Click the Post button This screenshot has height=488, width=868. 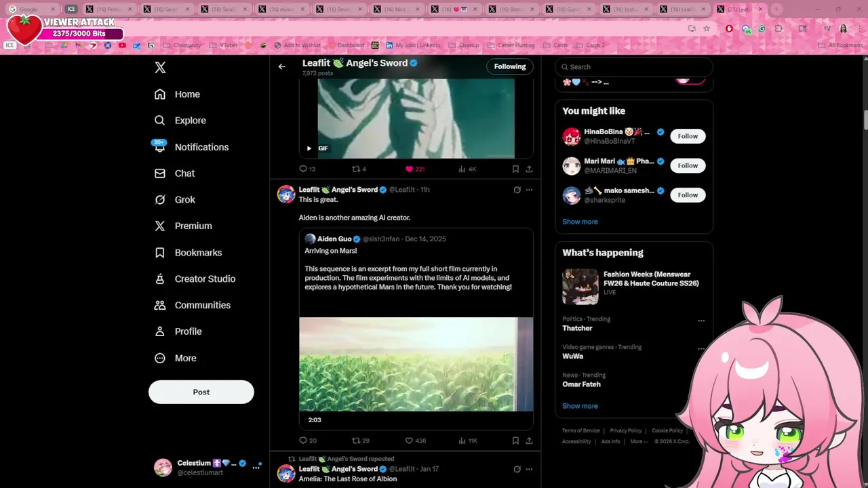[x=201, y=392]
